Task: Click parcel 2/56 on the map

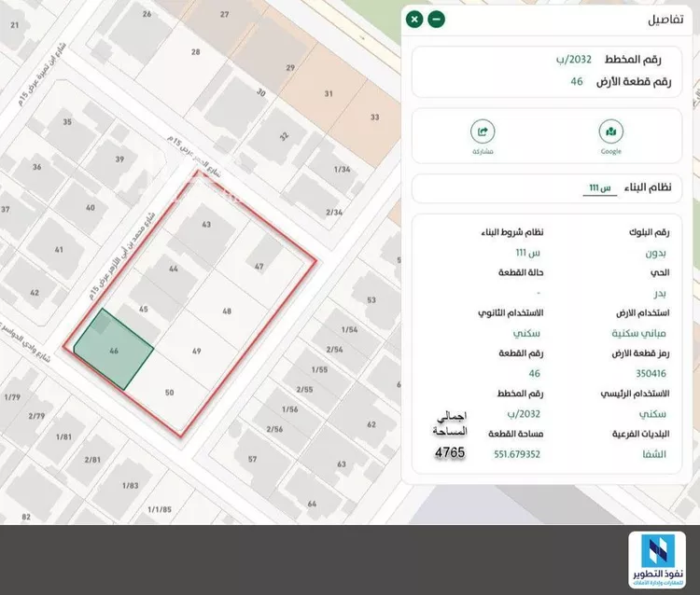Action: [274, 429]
